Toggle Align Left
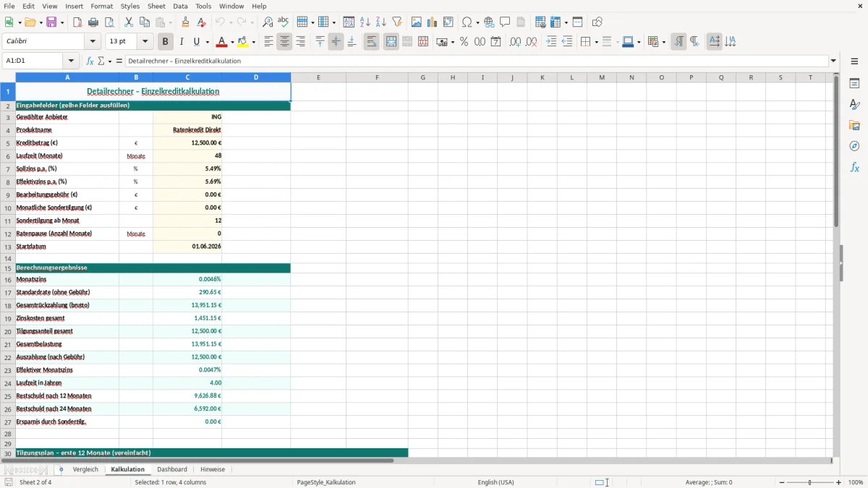This screenshot has height=488, width=868. pyautogui.click(x=268, y=42)
